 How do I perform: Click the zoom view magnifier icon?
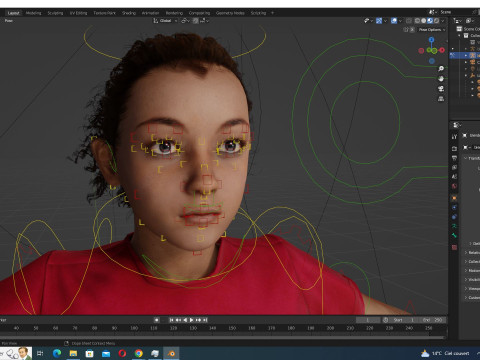click(441, 69)
